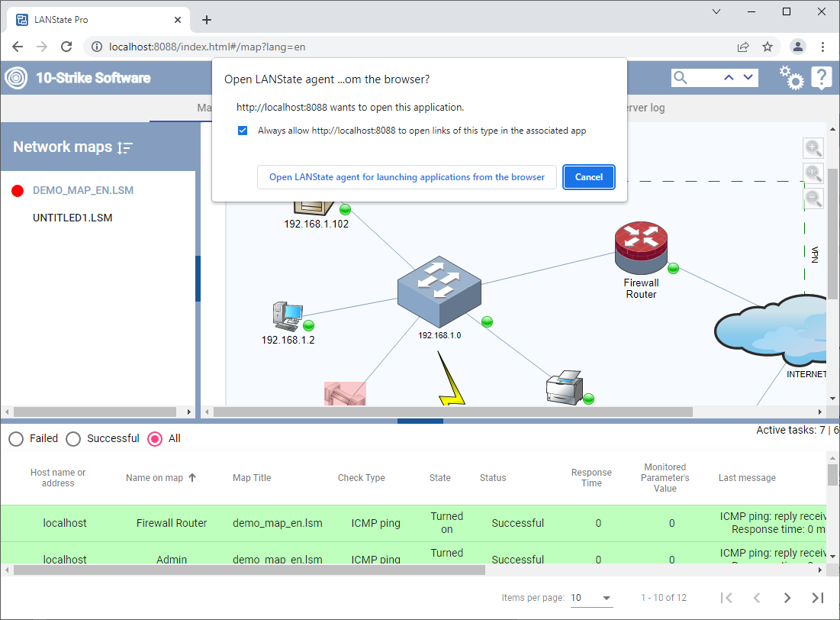The width and height of the screenshot is (840, 620).
Task: Open the Chrome profile avatar
Action: pos(798,47)
